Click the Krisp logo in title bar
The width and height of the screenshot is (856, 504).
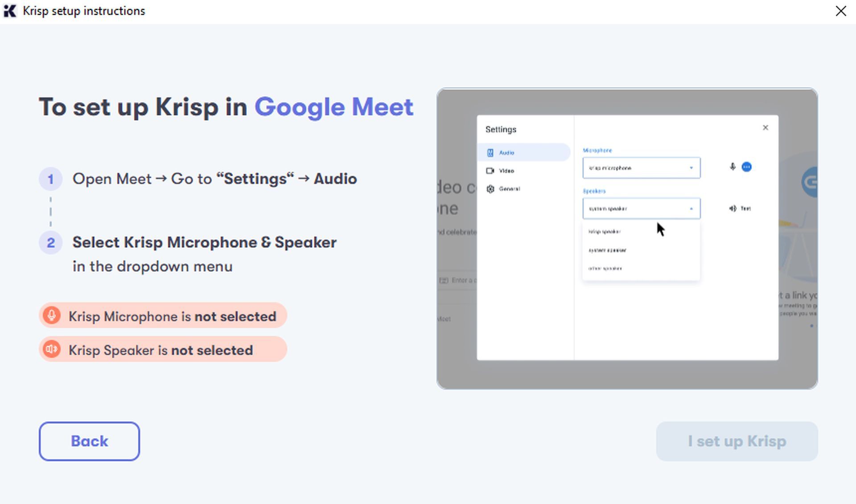[10, 11]
